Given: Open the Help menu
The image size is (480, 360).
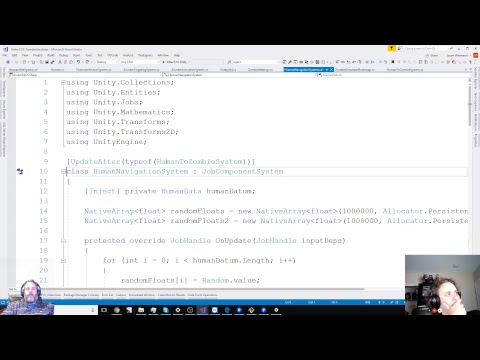Looking at the screenshot, I should pyautogui.click(x=177, y=55).
